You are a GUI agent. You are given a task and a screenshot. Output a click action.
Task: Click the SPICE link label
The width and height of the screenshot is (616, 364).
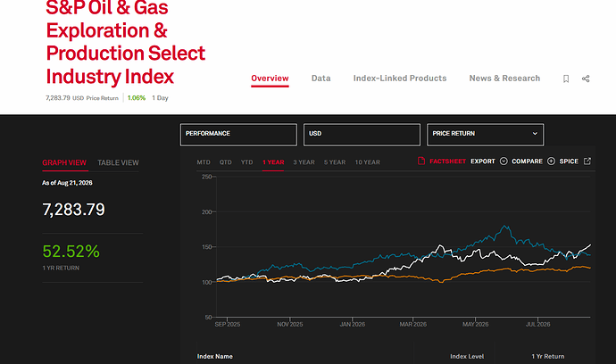tap(569, 161)
